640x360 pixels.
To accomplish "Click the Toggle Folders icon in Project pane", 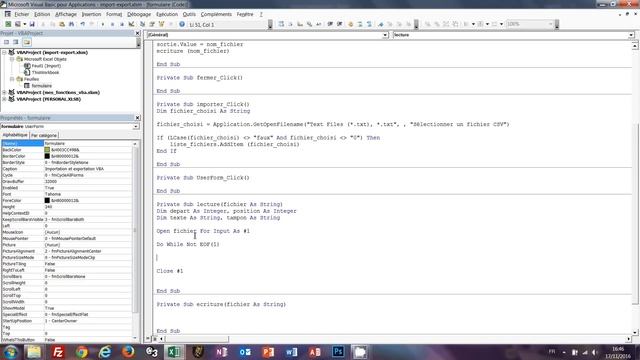I will coord(27,42).
